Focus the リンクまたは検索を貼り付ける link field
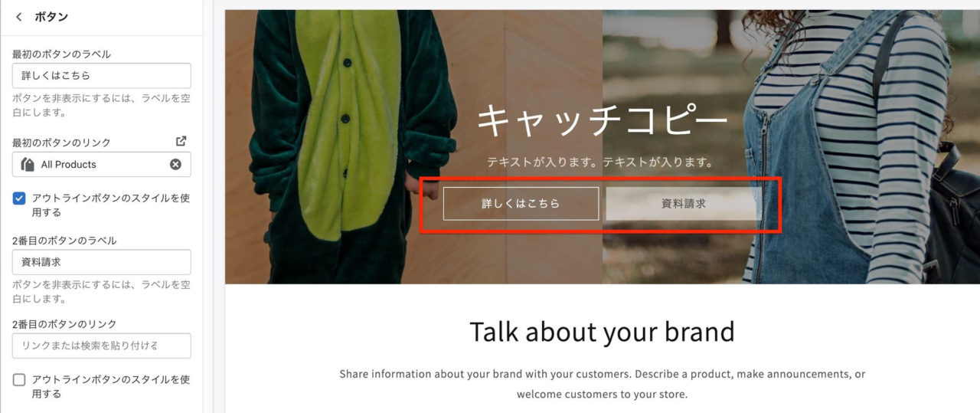The width and height of the screenshot is (980, 413). [x=102, y=346]
